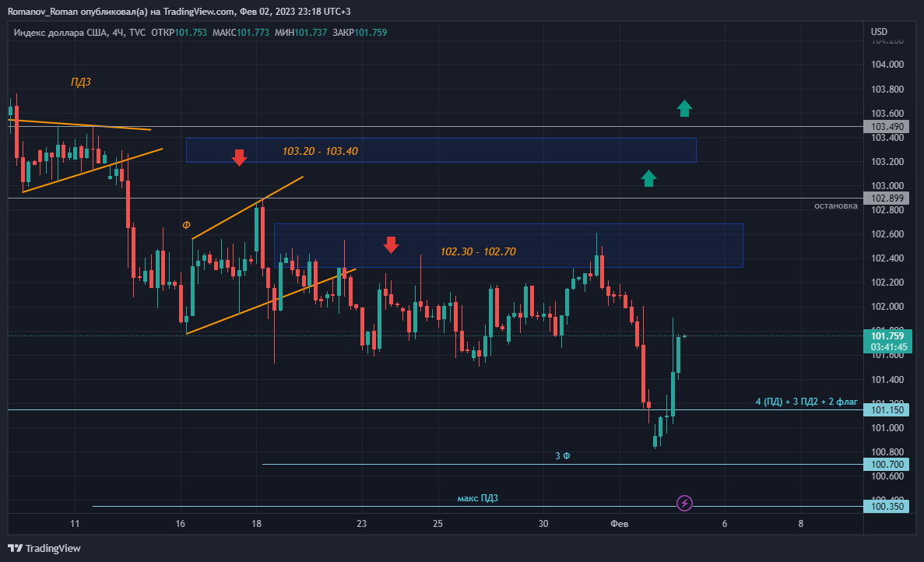This screenshot has height=562, width=924.
Task: Open the USD currency selector
Action: pyautogui.click(x=879, y=32)
